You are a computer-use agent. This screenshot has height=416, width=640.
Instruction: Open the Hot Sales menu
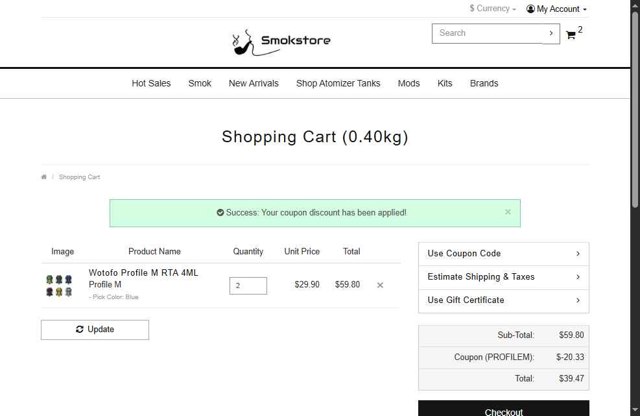coord(151,83)
